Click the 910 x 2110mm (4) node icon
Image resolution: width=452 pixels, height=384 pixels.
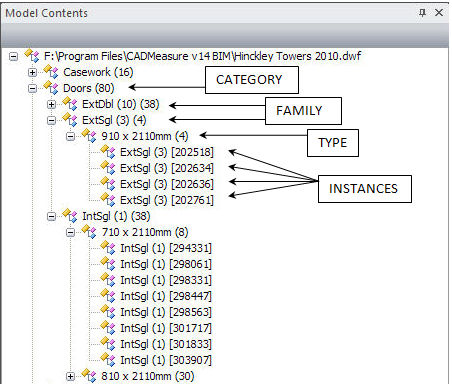89,135
